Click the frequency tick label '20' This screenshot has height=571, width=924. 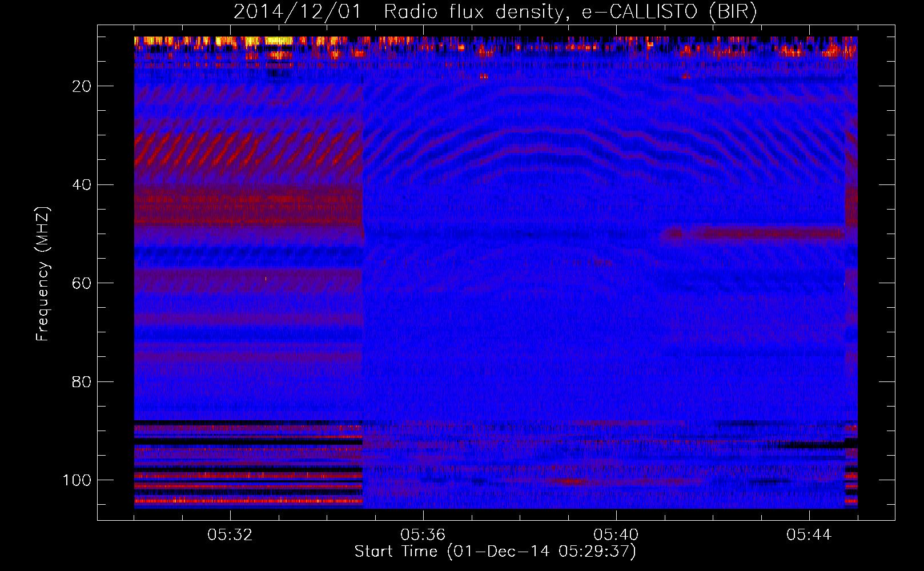82,86
